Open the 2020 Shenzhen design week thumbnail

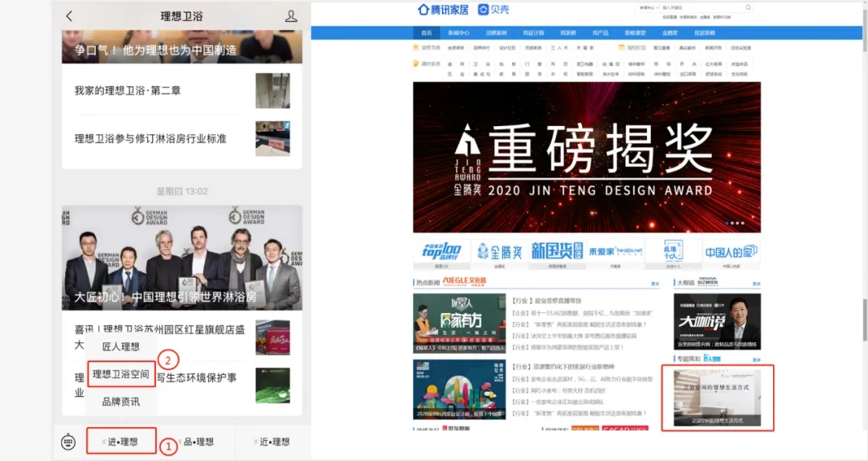click(460, 389)
